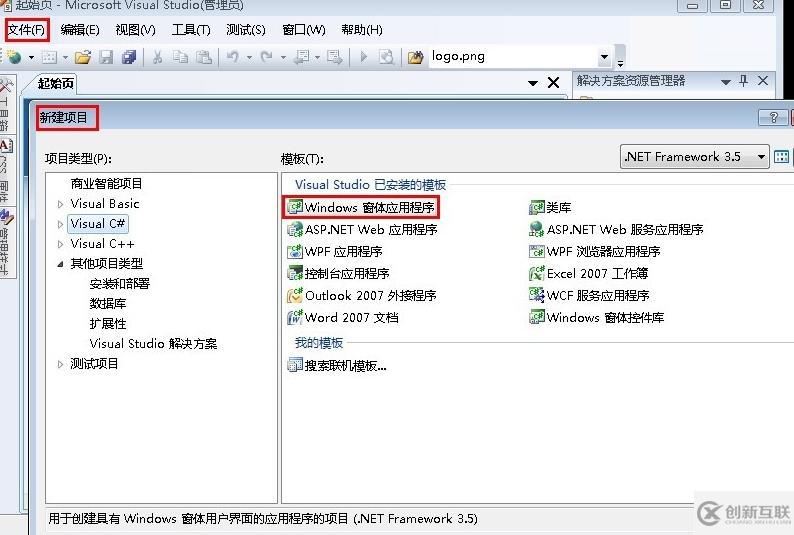Open the 工具(T) menu

click(x=191, y=30)
